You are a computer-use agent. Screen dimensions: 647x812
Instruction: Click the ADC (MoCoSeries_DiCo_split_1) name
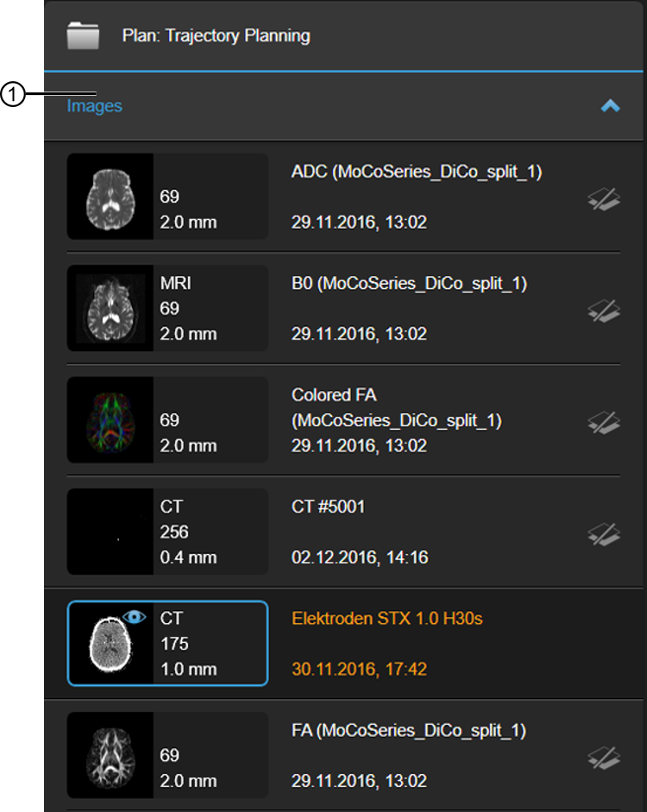pyautogui.click(x=417, y=172)
